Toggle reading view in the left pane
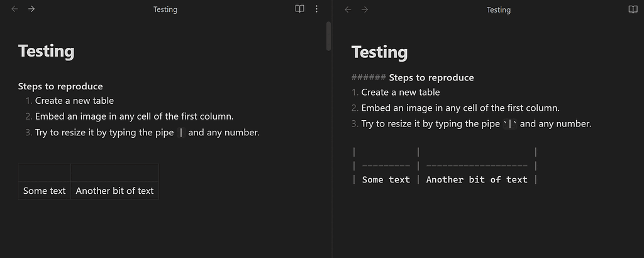 point(300,9)
